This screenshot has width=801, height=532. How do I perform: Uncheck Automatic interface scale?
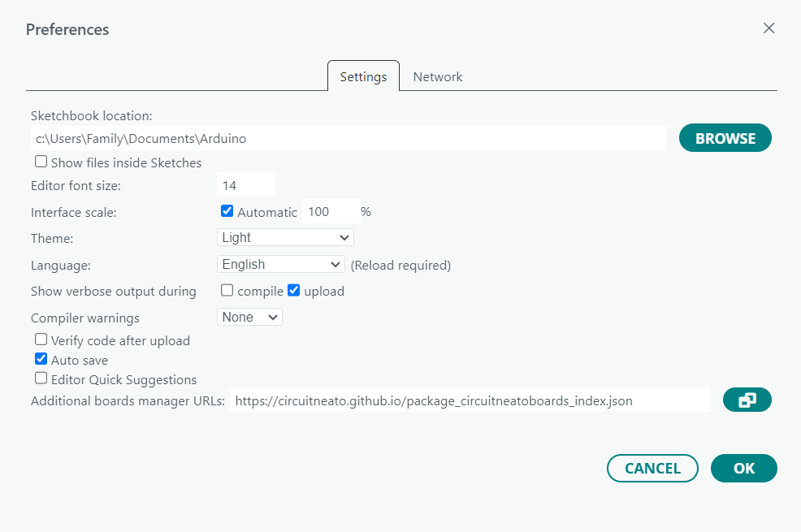pos(227,211)
